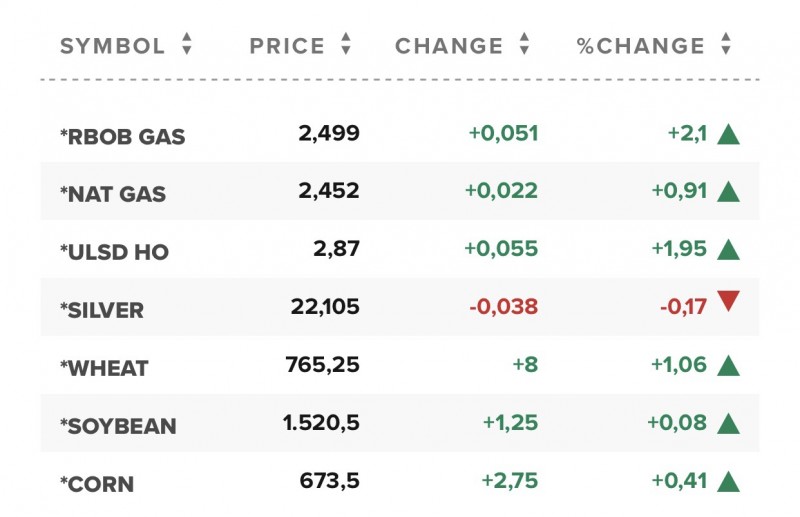Sort by the PRICE column arrows
Viewport: 800px width, 517px height.
click(346, 45)
